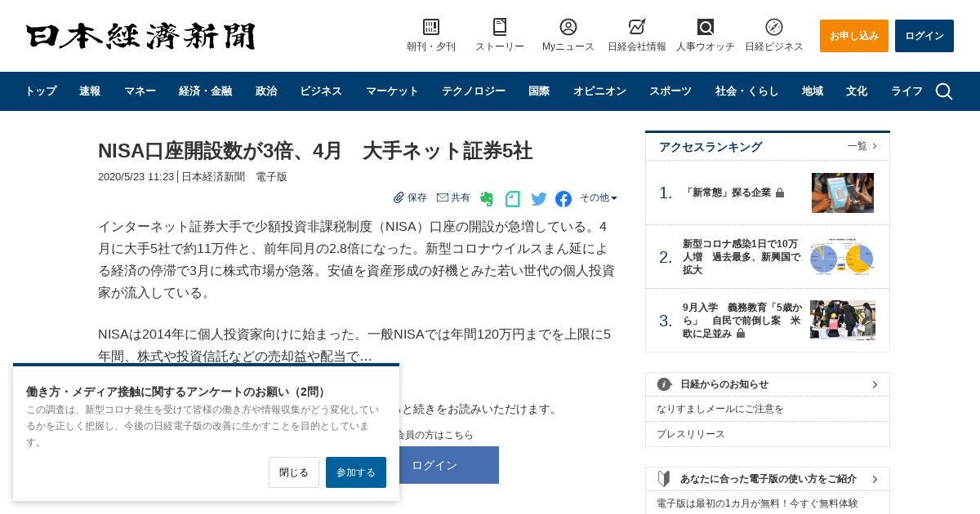Viewport: 980px width, 514px height.
Task: Click the アクセスランキング heading
Action: [710, 147]
